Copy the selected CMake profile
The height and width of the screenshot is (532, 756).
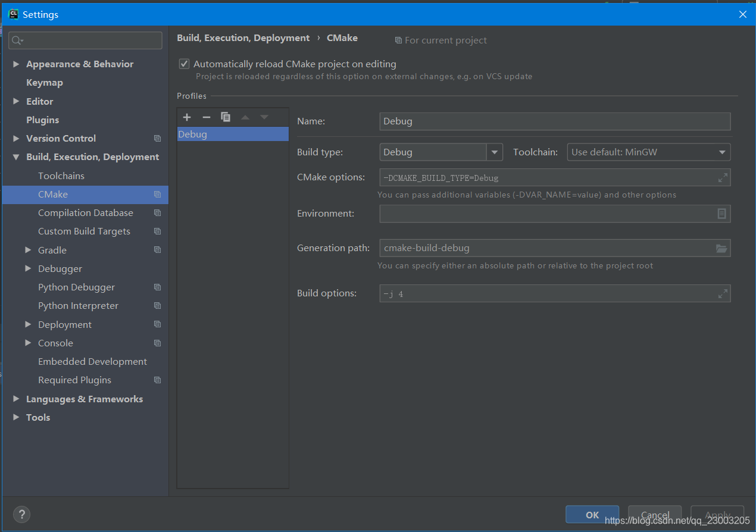tap(226, 117)
